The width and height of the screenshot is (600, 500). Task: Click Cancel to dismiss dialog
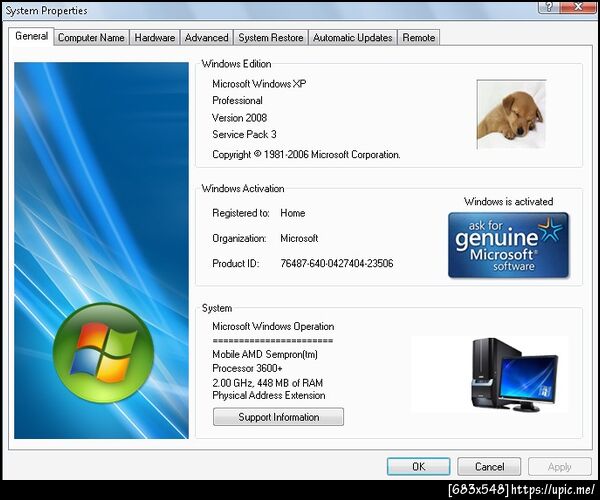coord(489,466)
